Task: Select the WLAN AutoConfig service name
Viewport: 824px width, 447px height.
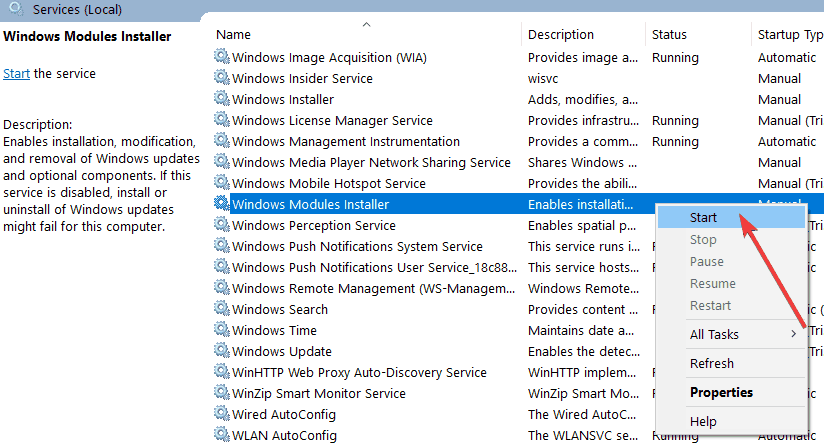Action: coord(284,435)
